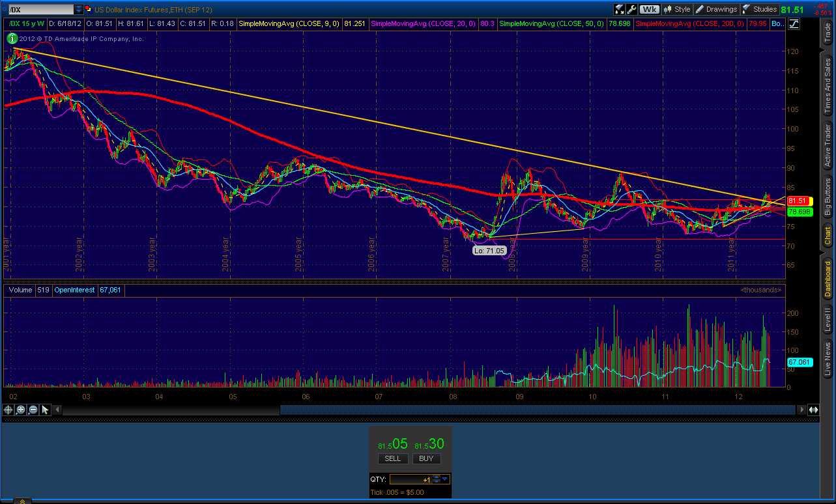The height and width of the screenshot is (504, 836).
Task: Click the curve icon beside the Bo.. study
Action: pyautogui.click(x=793, y=24)
